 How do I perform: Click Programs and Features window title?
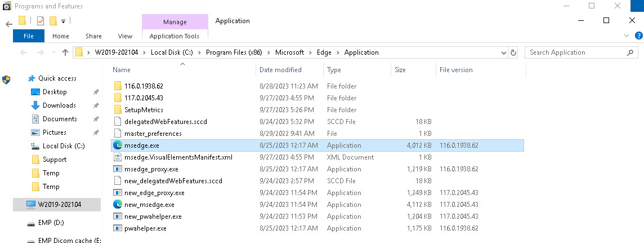coord(48,6)
